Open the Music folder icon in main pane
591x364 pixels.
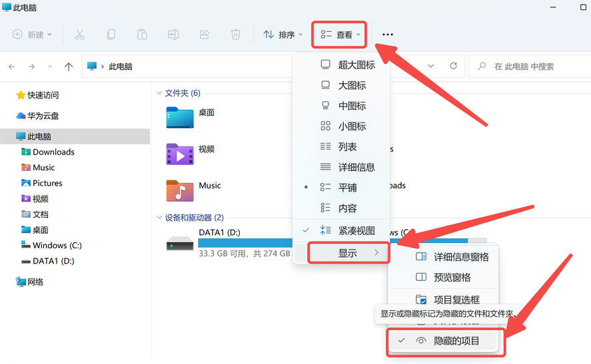point(180,190)
